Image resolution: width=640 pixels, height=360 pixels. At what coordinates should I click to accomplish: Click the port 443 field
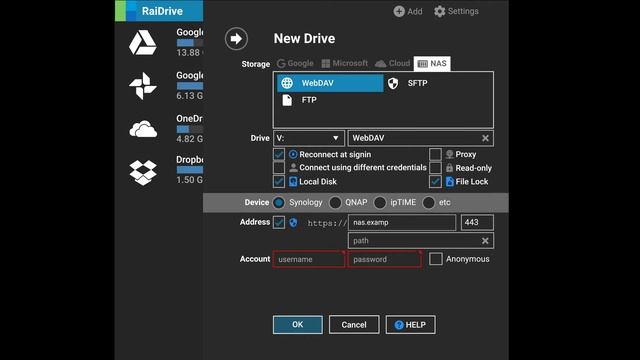click(477, 222)
